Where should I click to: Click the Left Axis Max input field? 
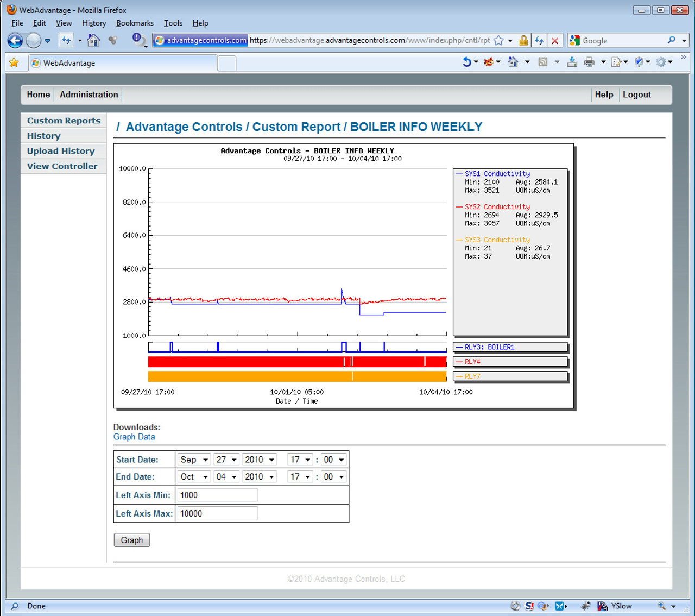coord(218,513)
